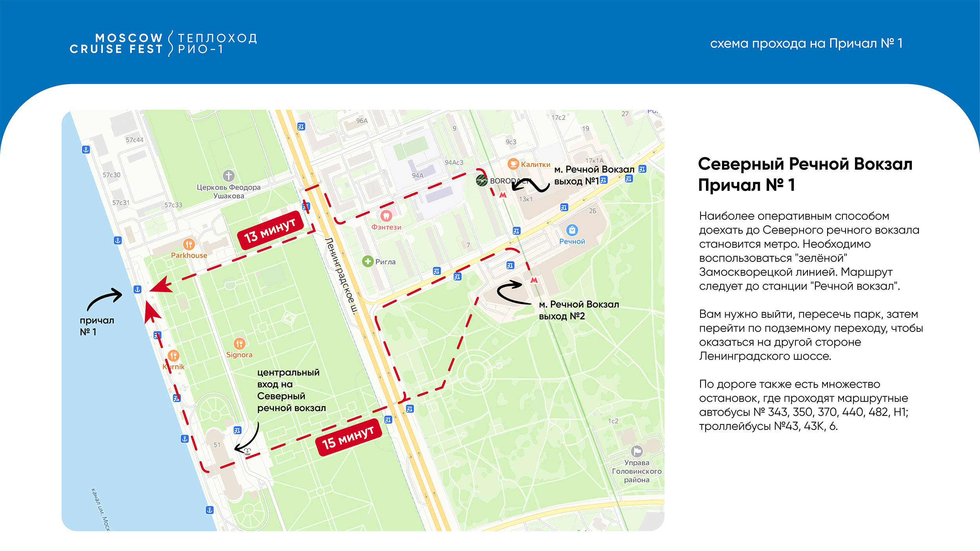Open the Калитки cafe marker icon

513,164
